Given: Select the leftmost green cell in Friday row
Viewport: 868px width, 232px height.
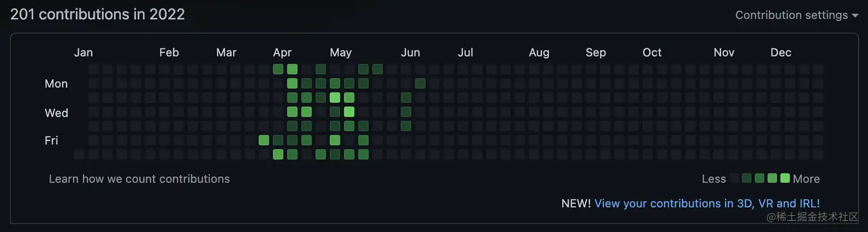Looking at the screenshot, I should (x=264, y=140).
